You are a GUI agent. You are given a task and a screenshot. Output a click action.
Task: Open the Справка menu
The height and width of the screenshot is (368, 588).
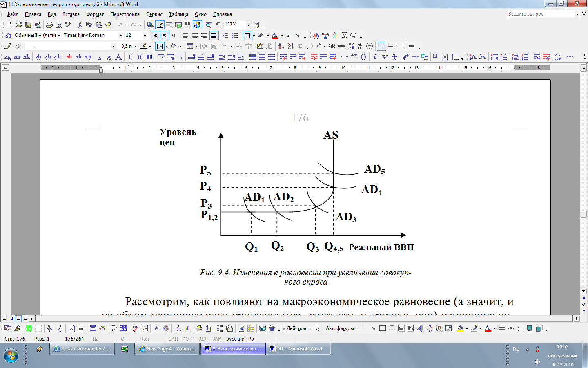tap(223, 14)
